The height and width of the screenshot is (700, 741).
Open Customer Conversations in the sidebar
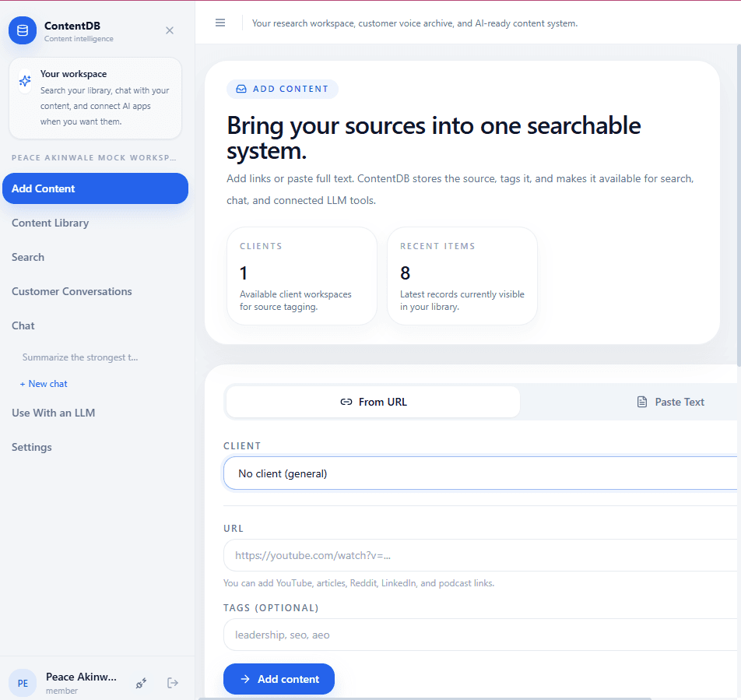(72, 291)
